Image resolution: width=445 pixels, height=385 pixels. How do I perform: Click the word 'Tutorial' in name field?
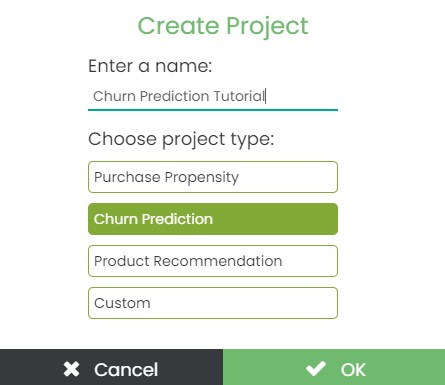[239, 96]
